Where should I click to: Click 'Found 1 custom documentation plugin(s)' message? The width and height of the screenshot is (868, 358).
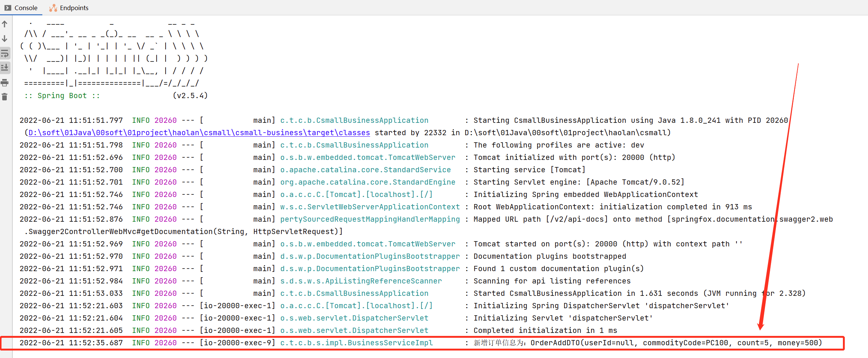tap(559, 268)
